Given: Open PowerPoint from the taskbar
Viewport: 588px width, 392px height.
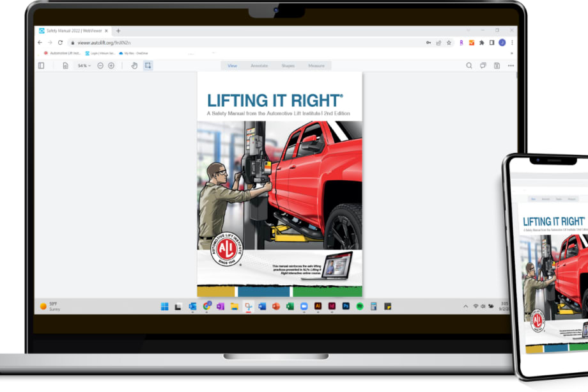Looking at the screenshot, I should coord(276,306).
